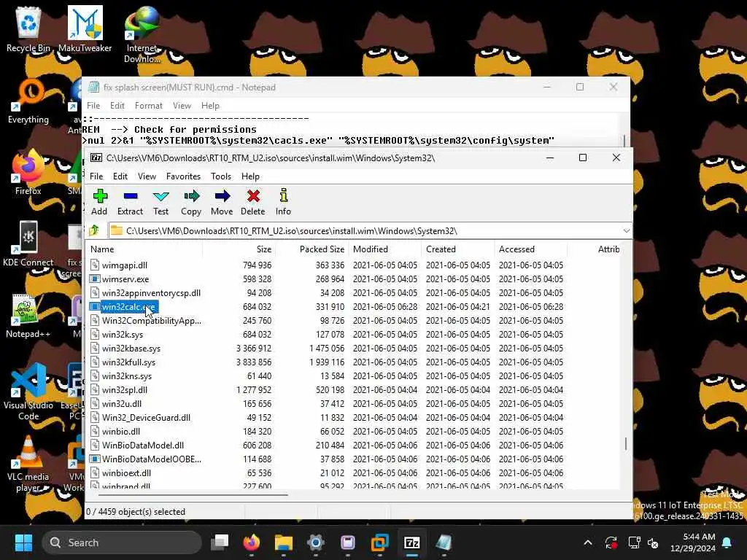
Task: Sort by Packed Size column
Action: pyautogui.click(x=312, y=249)
